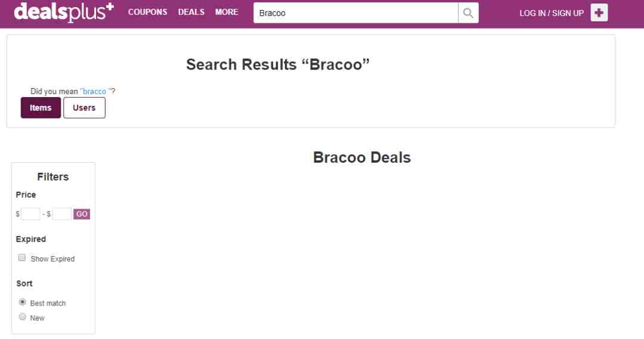Click the magnifying glass search icon
644x339 pixels.
pos(468,13)
